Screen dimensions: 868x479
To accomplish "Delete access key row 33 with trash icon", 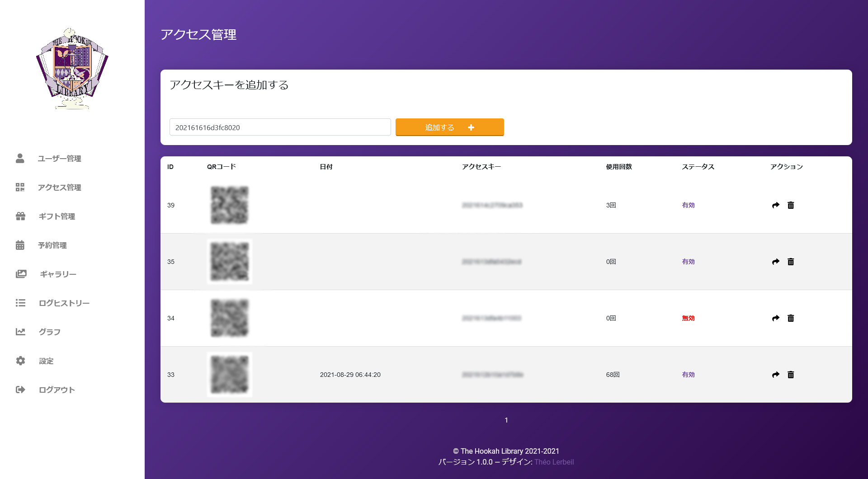I will (791, 375).
